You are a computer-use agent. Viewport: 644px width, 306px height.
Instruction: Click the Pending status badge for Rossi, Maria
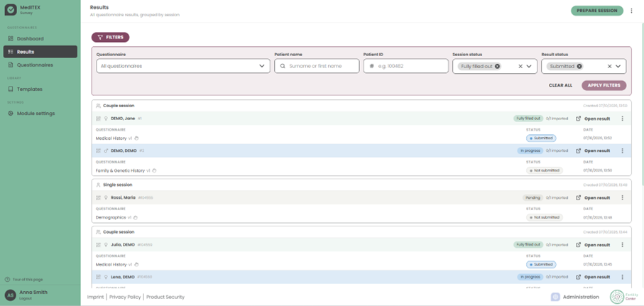click(533, 197)
